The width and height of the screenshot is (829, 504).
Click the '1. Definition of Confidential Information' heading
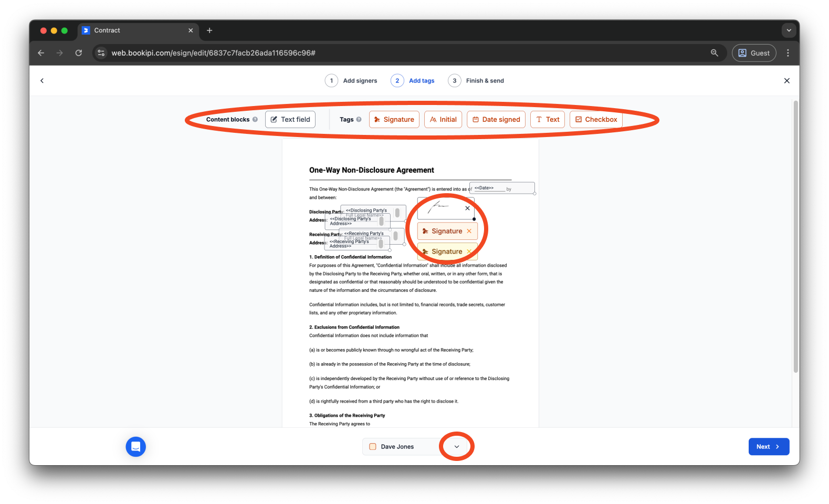coord(350,257)
